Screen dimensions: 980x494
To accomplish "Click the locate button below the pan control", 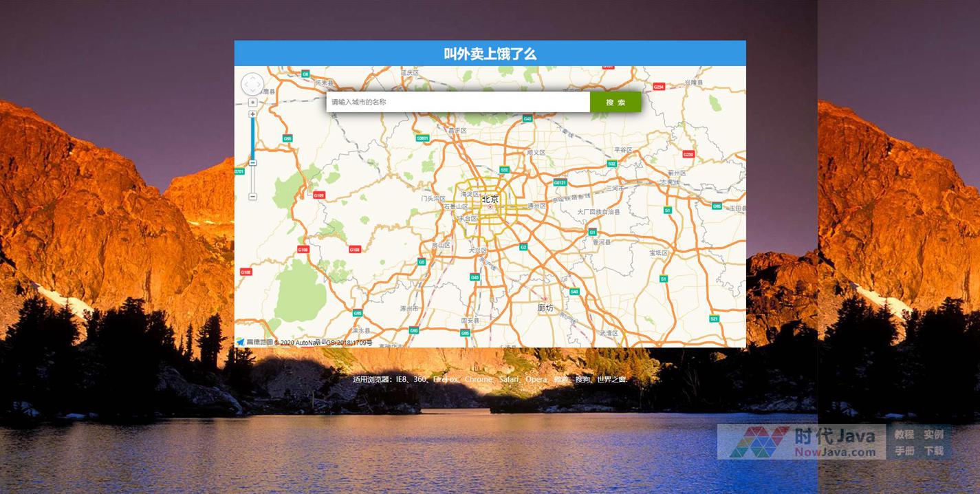I will point(252,102).
